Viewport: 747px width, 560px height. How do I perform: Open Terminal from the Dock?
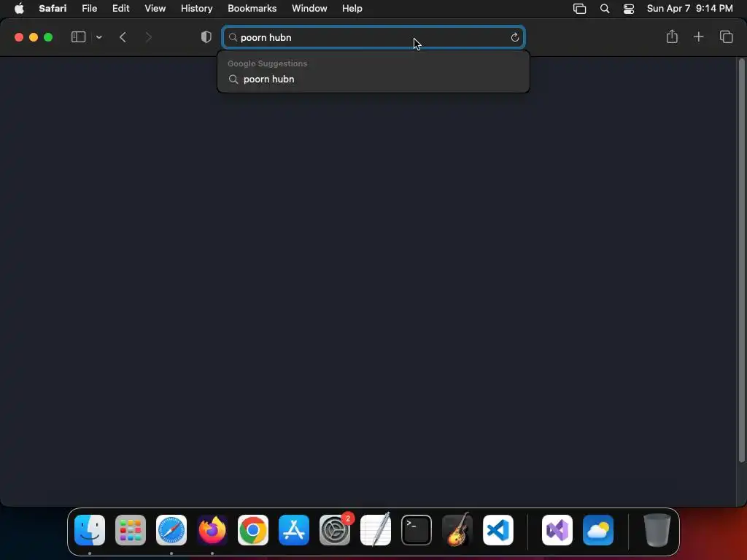(x=417, y=530)
